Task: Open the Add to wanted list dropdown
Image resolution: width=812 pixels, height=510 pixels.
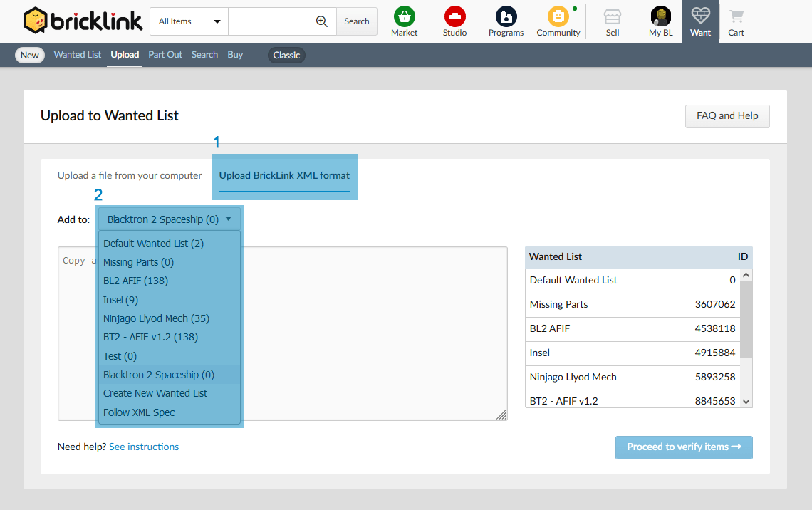Action: [x=170, y=219]
